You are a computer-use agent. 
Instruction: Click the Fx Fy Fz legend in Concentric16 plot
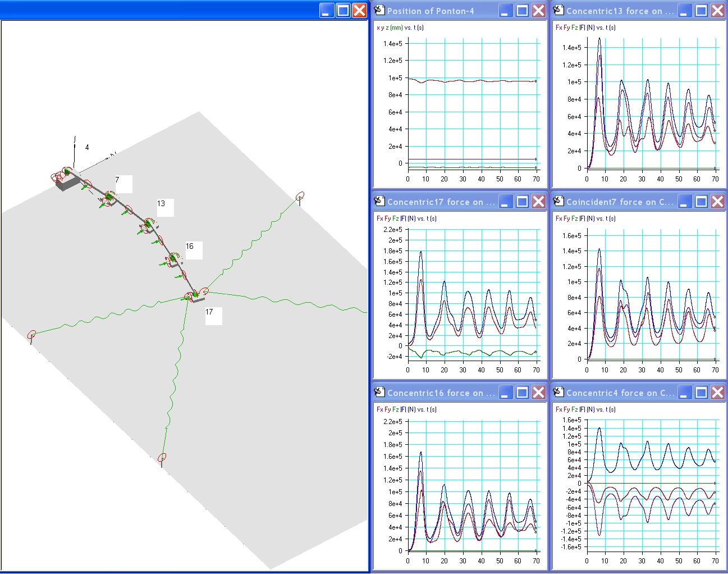pyautogui.click(x=406, y=409)
